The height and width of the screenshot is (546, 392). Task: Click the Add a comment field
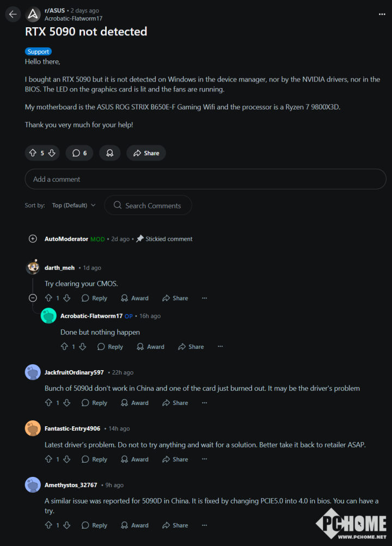tap(205, 179)
